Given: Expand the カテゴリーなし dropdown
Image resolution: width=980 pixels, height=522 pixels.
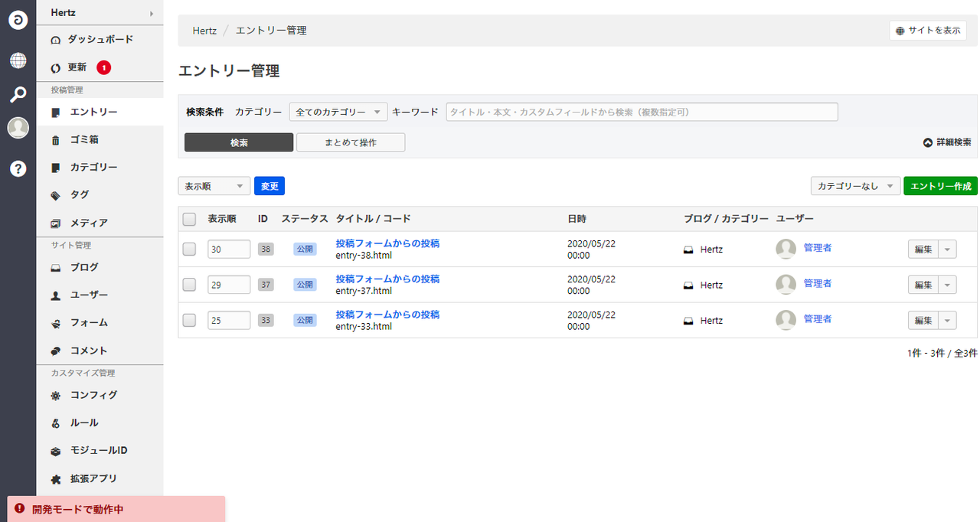Looking at the screenshot, I should pos(855,186).
